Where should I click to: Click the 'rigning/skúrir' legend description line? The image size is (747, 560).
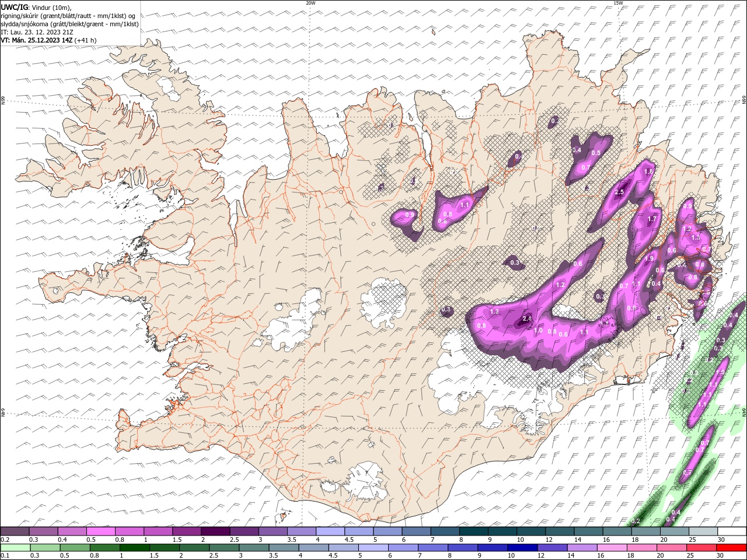(68, 15)
